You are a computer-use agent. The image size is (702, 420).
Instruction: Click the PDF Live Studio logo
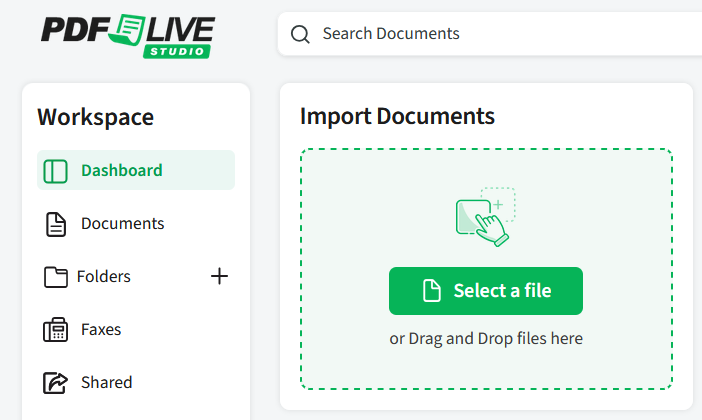point(127,35)
